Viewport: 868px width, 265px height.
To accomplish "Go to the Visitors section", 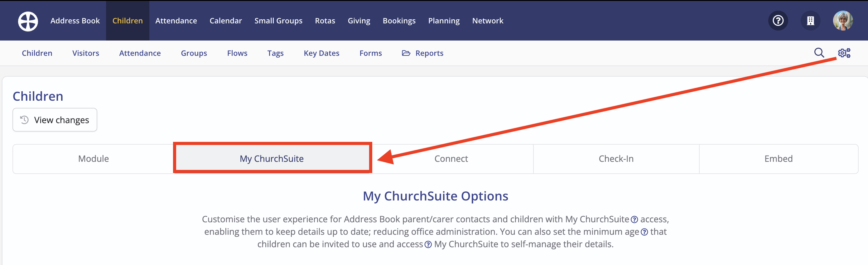I will [x=86, y=53].
